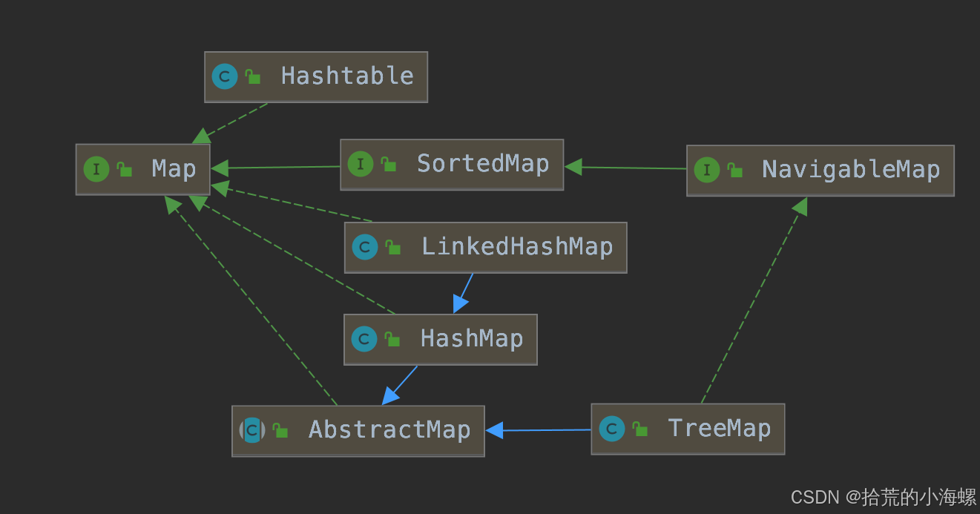Select the SortedMap node label

[482, 164]
